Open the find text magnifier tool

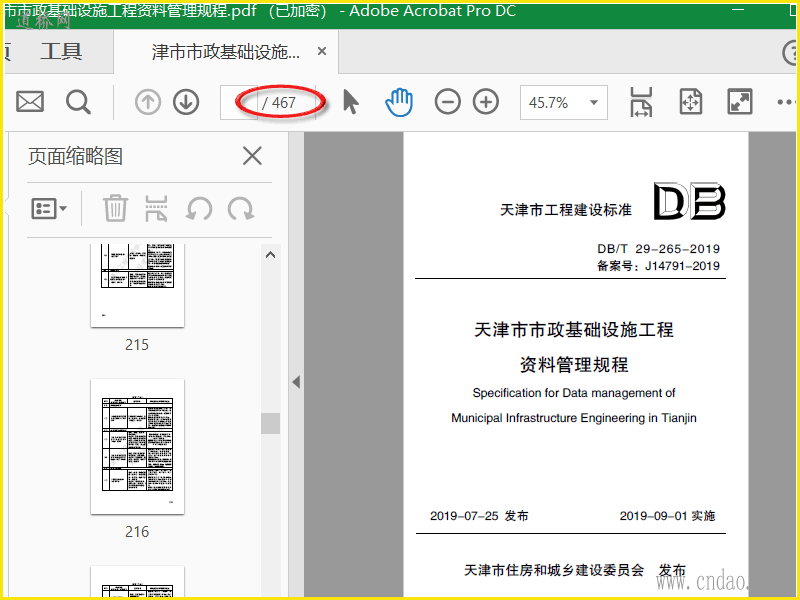(78, 102)
